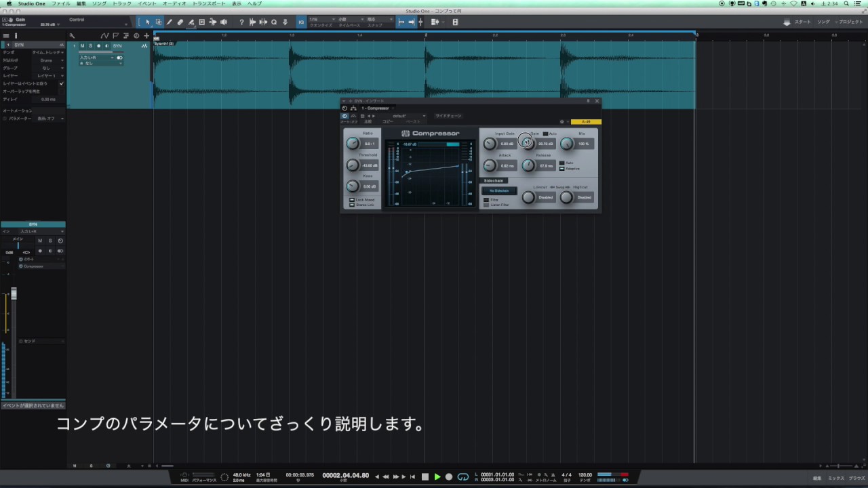Click the Play button in transport

[x=437, y=477]
